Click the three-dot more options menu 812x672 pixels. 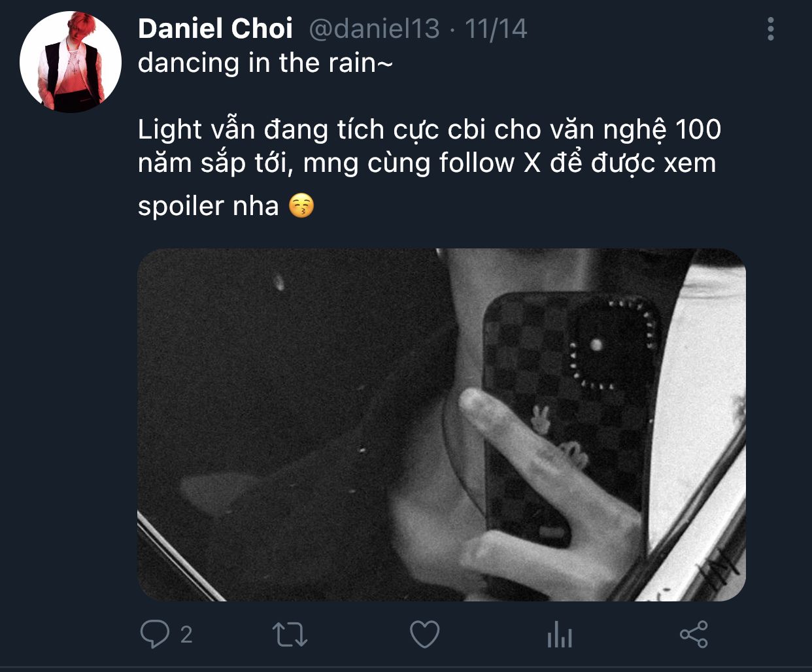click(771, 29)
